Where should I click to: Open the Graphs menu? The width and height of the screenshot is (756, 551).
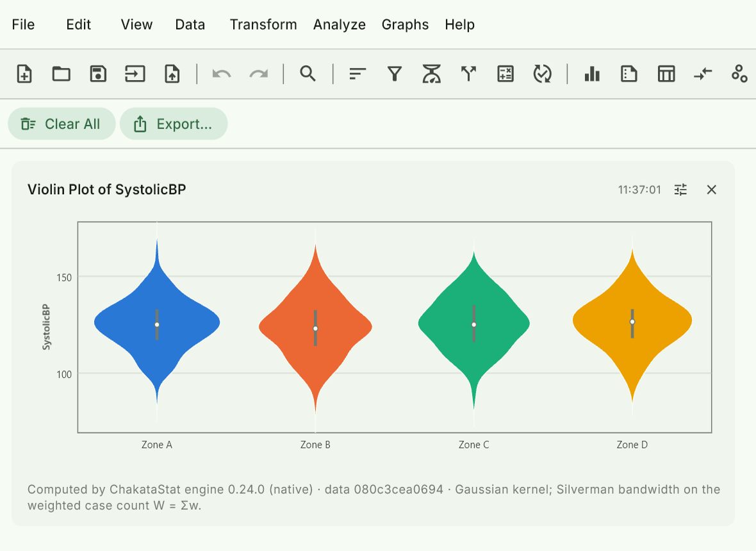tap(405, 24)
